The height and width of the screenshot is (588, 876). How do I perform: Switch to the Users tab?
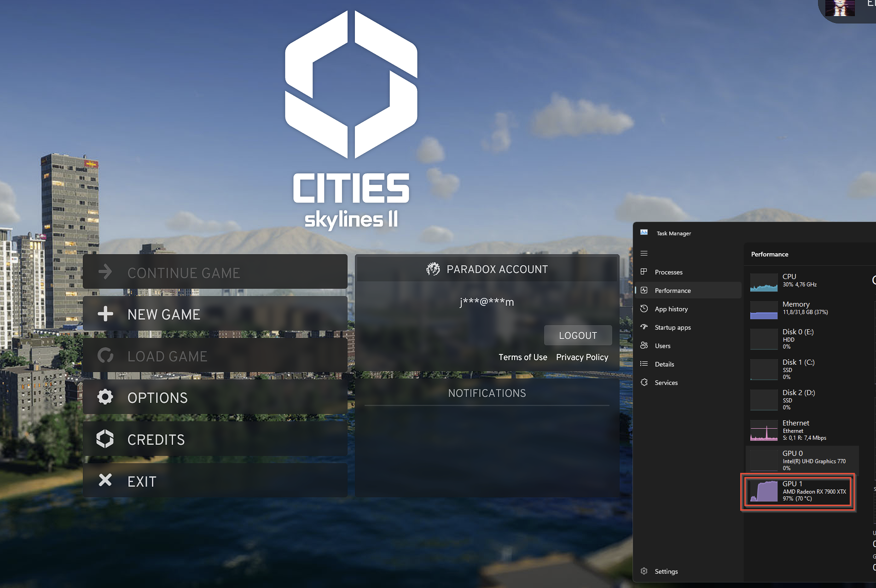pyautogui.click(x=662, y=346)
